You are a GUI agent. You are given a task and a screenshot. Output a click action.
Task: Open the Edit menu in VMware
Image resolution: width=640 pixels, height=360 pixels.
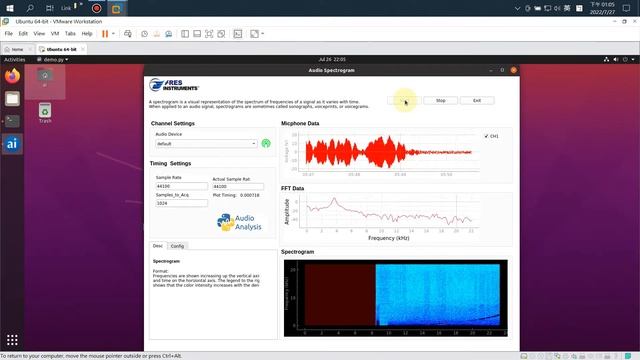(x=23, y=33)
